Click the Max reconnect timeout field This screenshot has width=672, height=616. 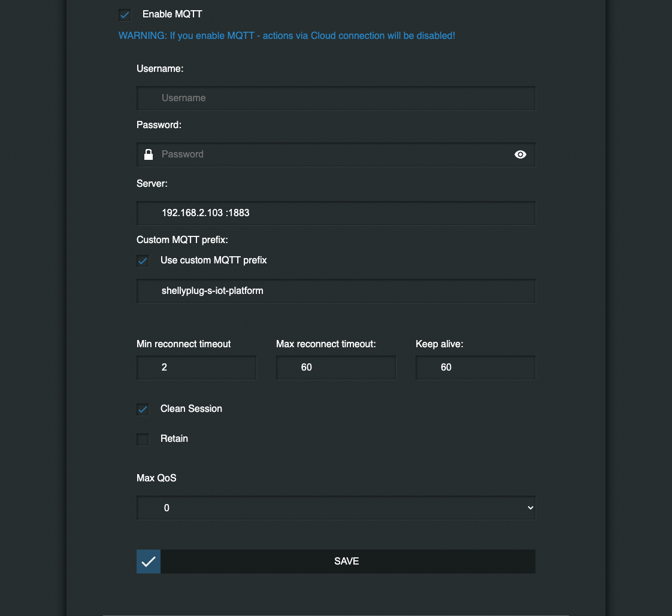pyautogui.click(x=335, y=368)
